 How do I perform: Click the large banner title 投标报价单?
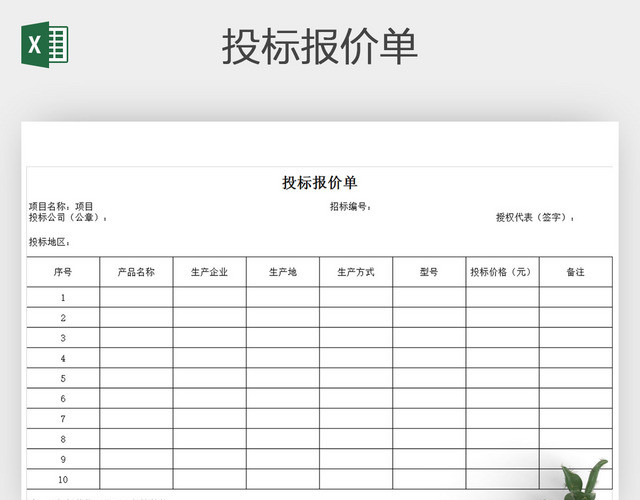[x=320, y=47]
